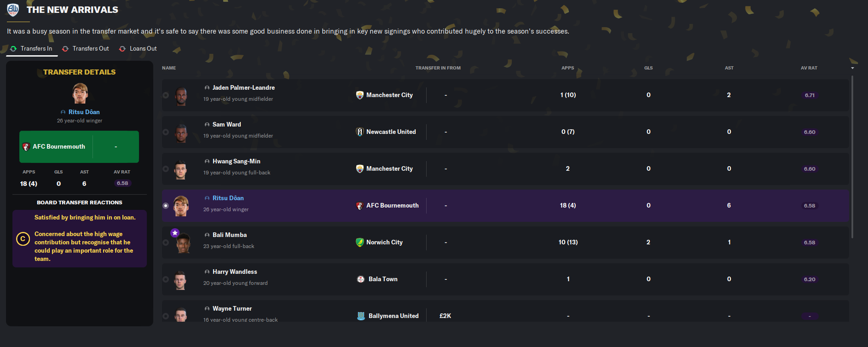Click the yellow C grade reaction icon
The image size is (868, 347).
click(x=23, y=239)
